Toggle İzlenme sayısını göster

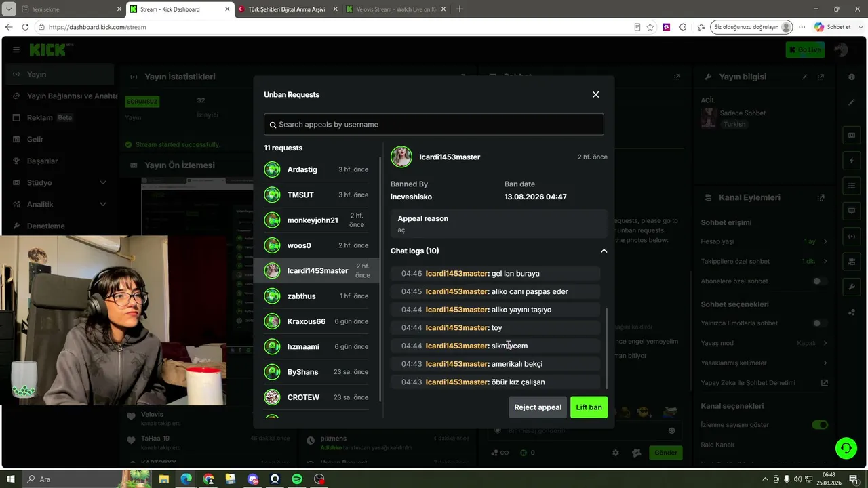tap(820, 425)
